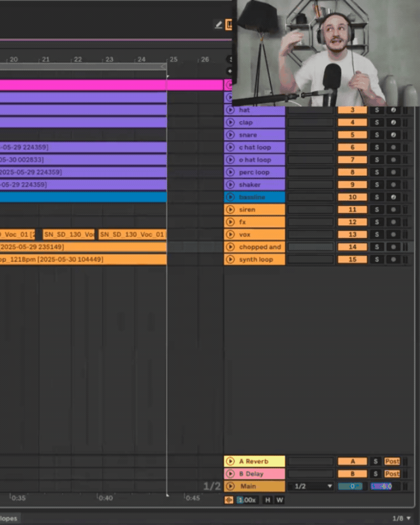The height and width of the screenshot is (525, 420).
Task: Toggle track activator 5 for snare
Action: point(352,135)
